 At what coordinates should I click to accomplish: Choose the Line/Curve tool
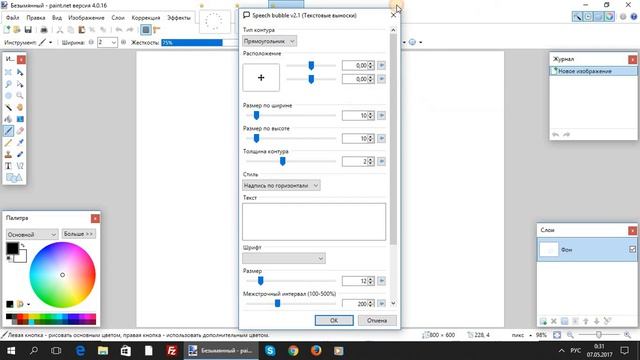click(x=20, y=166)
